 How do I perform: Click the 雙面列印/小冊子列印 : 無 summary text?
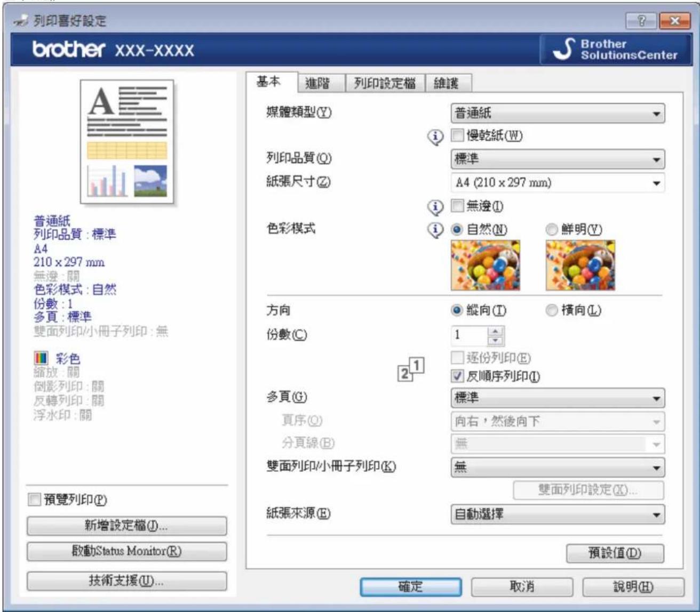(101, 331)
